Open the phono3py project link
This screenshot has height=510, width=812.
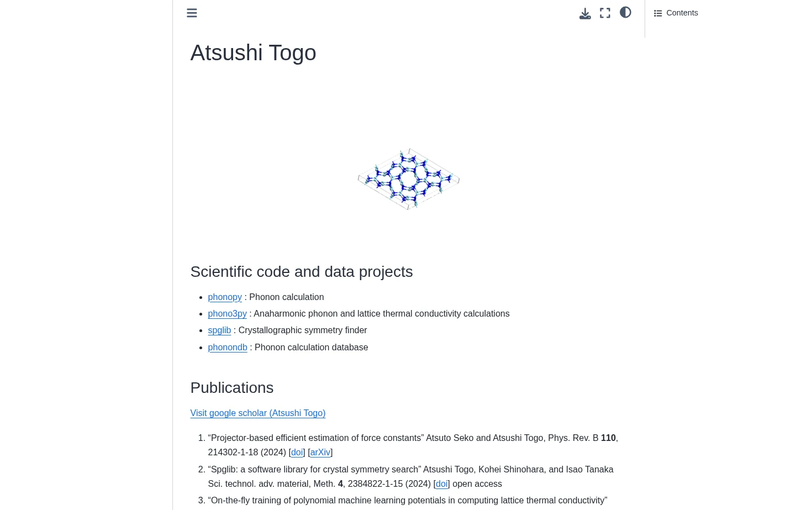(227, 313)
